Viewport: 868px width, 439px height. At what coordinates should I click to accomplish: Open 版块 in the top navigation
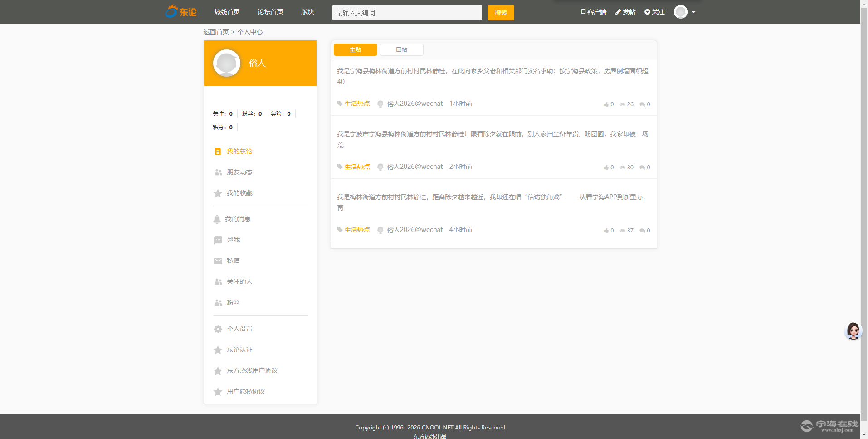pyautogui.click(x=307, y=12)
